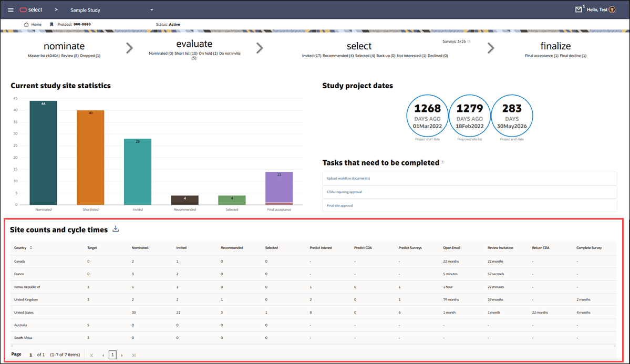Select the finalize workflow stage
The image size is (630, 364).
555,46
